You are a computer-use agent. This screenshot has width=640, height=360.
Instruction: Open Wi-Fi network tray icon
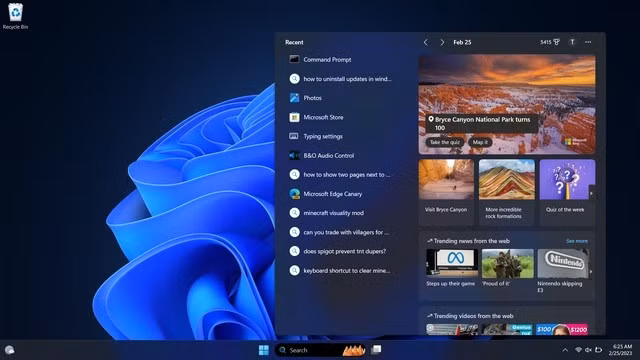[578, 350]
